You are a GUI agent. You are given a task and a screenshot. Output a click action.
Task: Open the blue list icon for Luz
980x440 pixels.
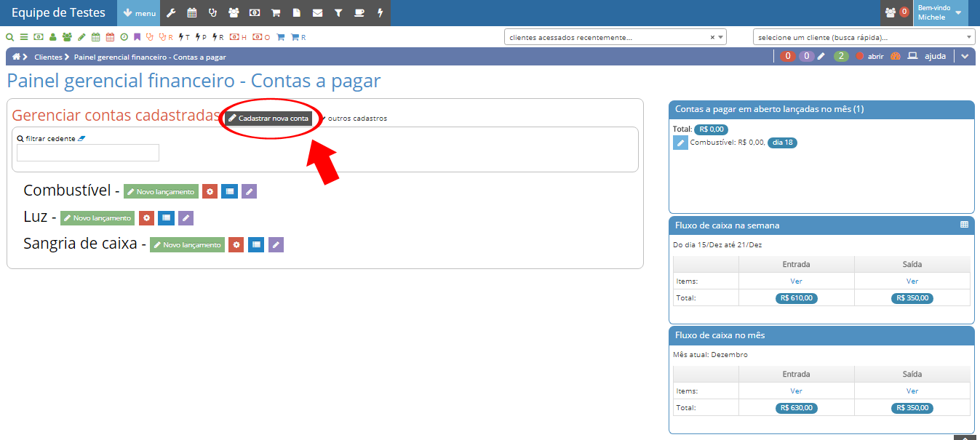166,218
